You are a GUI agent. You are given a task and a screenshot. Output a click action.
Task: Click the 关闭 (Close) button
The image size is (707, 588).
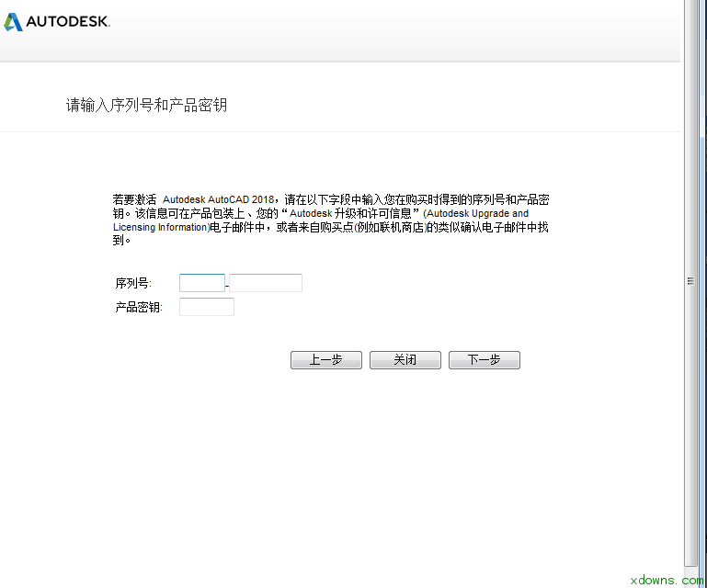(405, 360)
